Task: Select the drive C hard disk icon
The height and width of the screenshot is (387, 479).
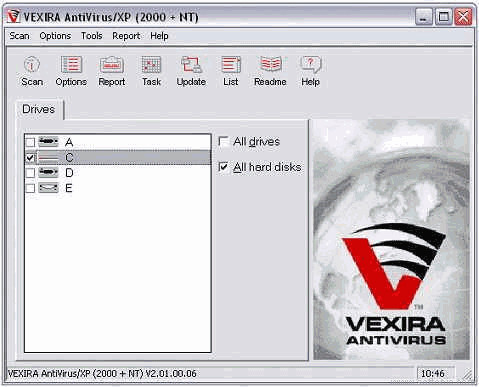Action: (x=48, y=157)
